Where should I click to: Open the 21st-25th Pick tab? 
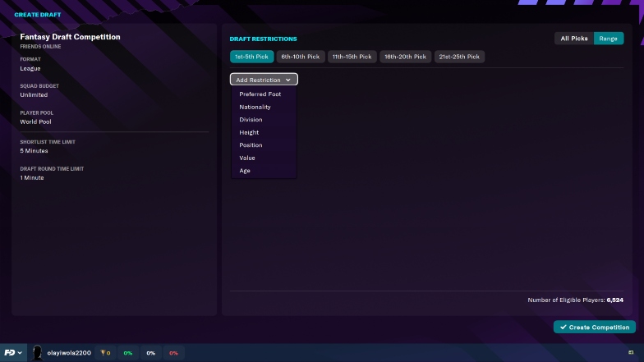tap(459, 57)
